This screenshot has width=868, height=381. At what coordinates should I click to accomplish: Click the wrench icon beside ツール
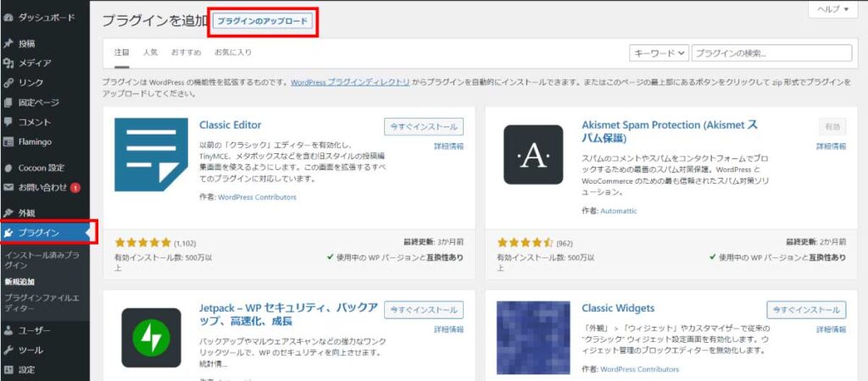tap(8, 350)
